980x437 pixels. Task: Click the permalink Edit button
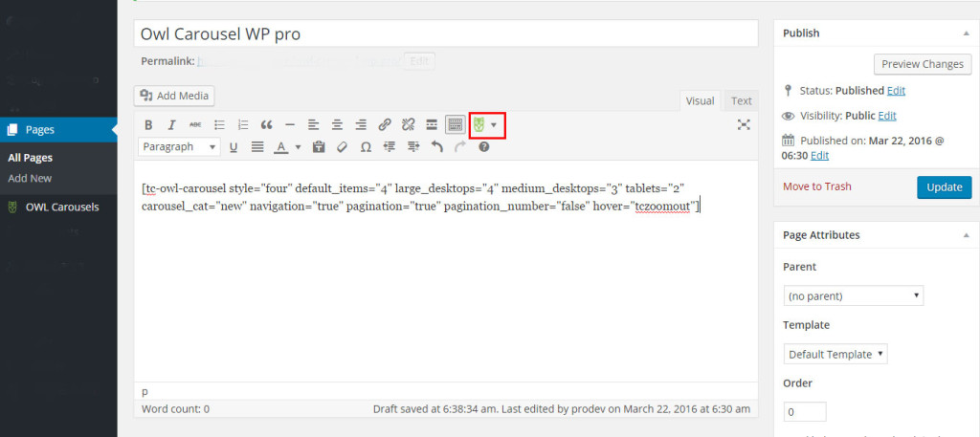point(419,61)
